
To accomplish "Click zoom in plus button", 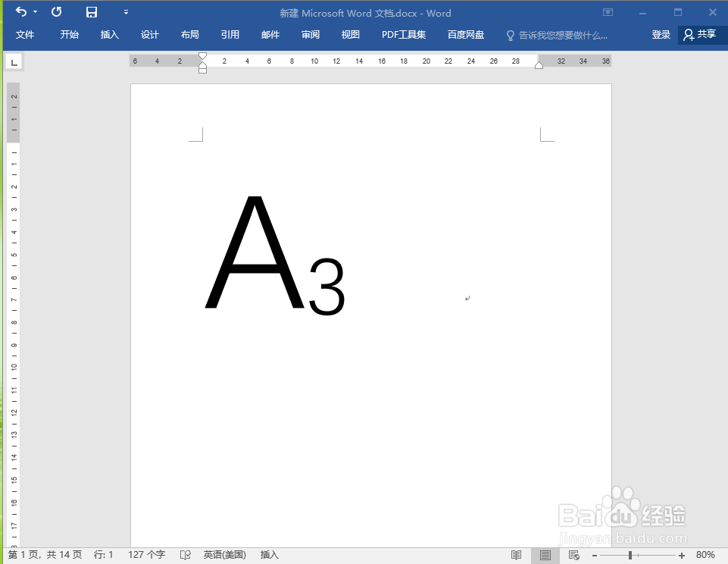I will coord(682,555).
